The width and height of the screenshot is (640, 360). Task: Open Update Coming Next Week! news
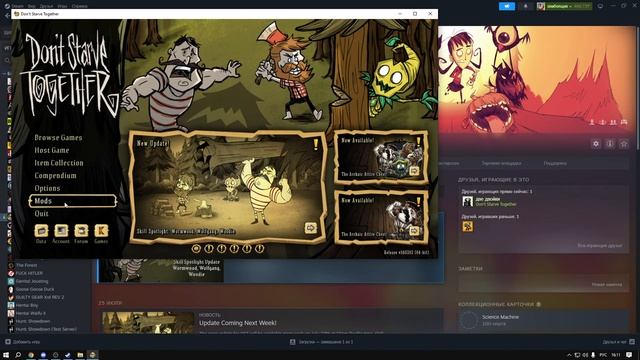pyautogui.click(x=238, y=322)
